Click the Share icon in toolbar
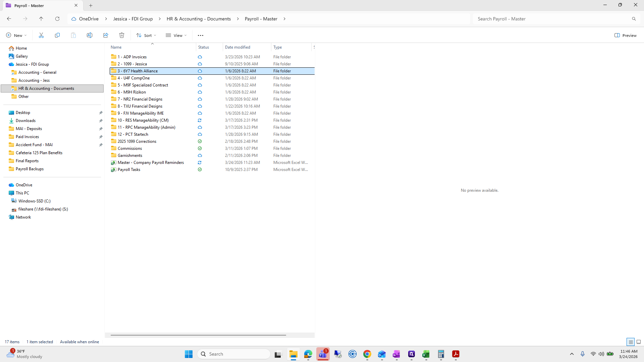 [x=106, y=35]
